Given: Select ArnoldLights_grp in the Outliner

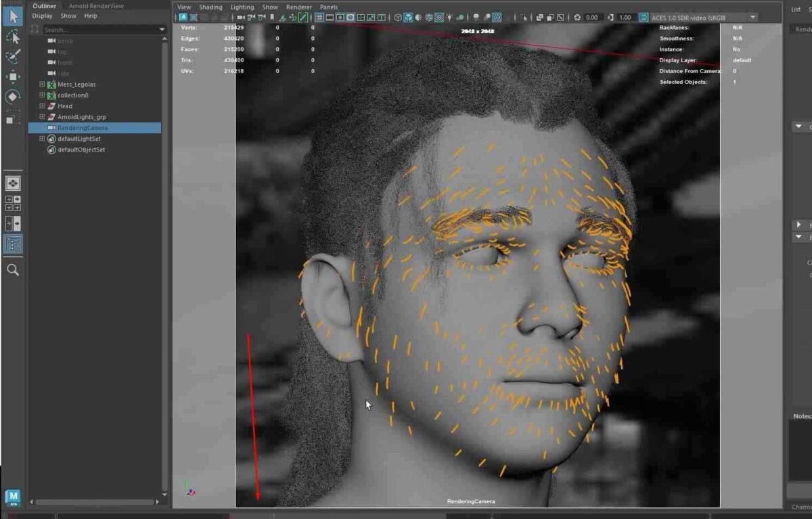Looking at the screenshot, I should click(83, 116).
